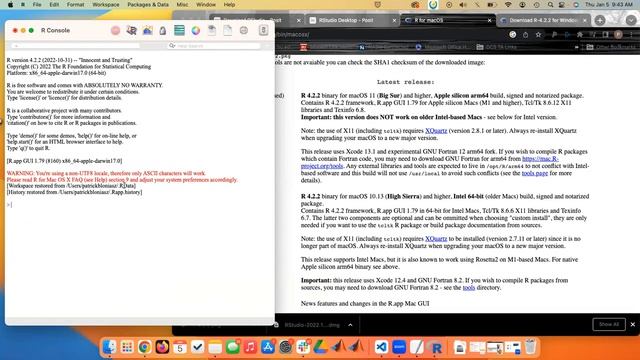Viewport: 640px width, 360px height.
Task: Expand the RStudio dmg download chevron
Action: 350,325
